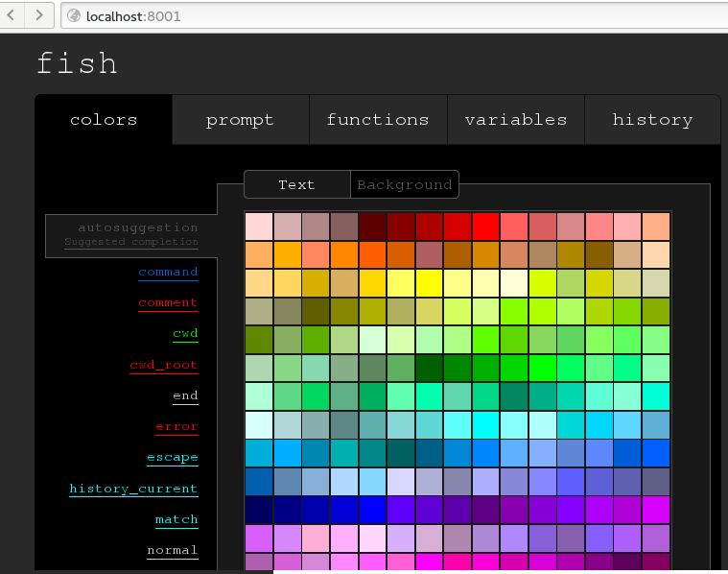Choose the error color setting
Screen dimensions: 728x574
coord(176,427)
